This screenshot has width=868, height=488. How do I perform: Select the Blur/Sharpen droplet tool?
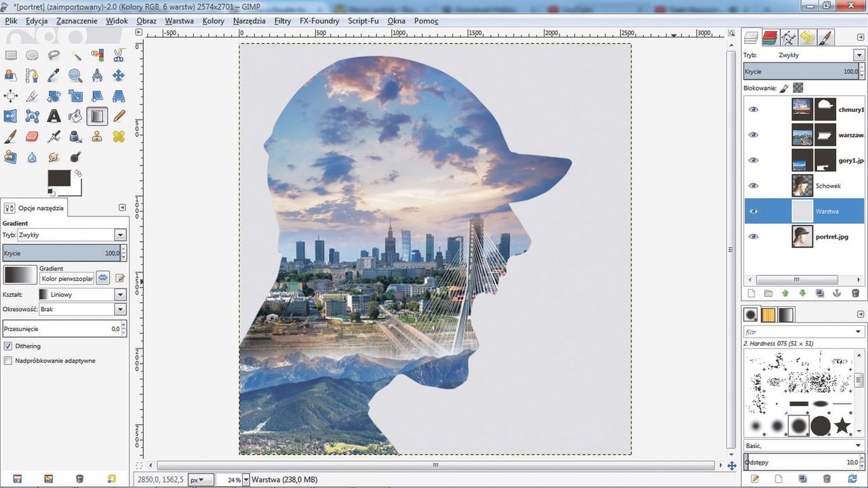32,157
